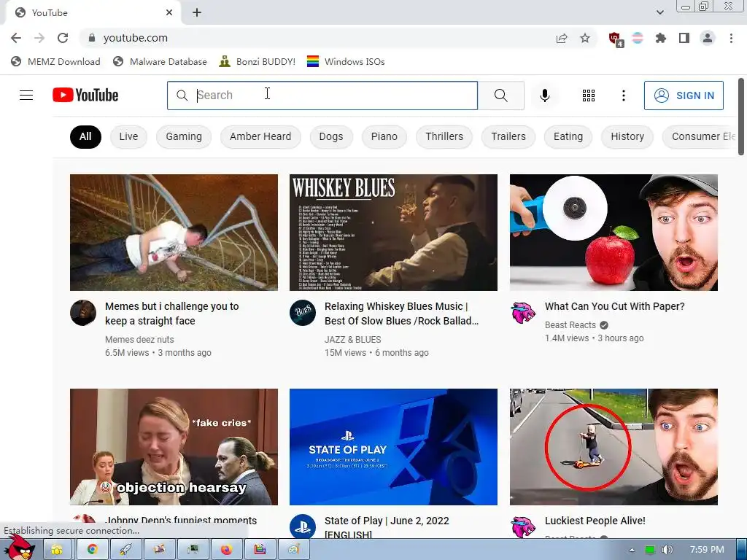Click the magnifier search button
This screenshot has height=560, width=747.
pos(500,96)
